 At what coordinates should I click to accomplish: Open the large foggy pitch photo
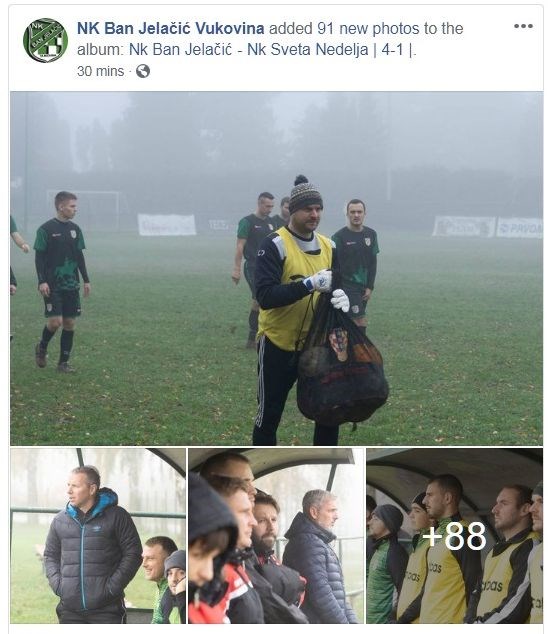pos(276,268)
